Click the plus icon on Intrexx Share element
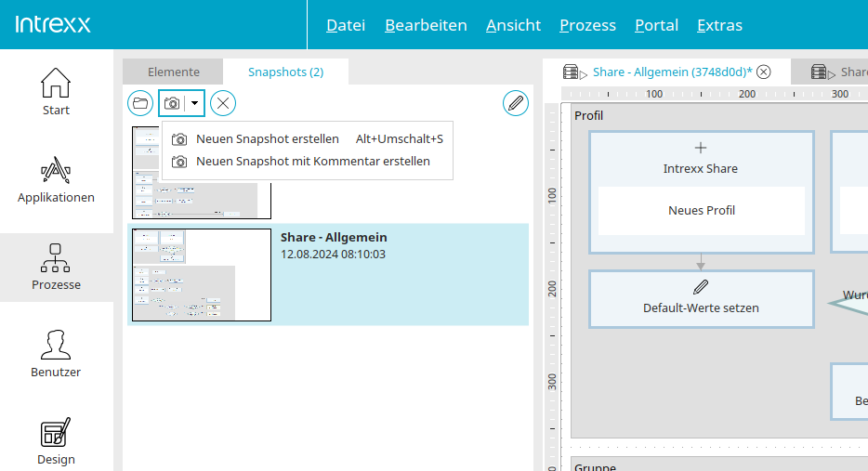Viewport: 868px width, 471px height. (701, 148)
